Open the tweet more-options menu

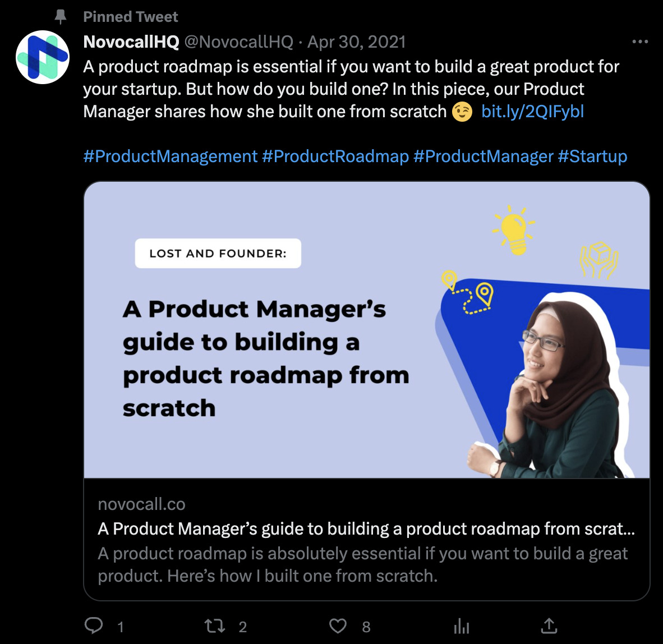(x=639, y=40)
